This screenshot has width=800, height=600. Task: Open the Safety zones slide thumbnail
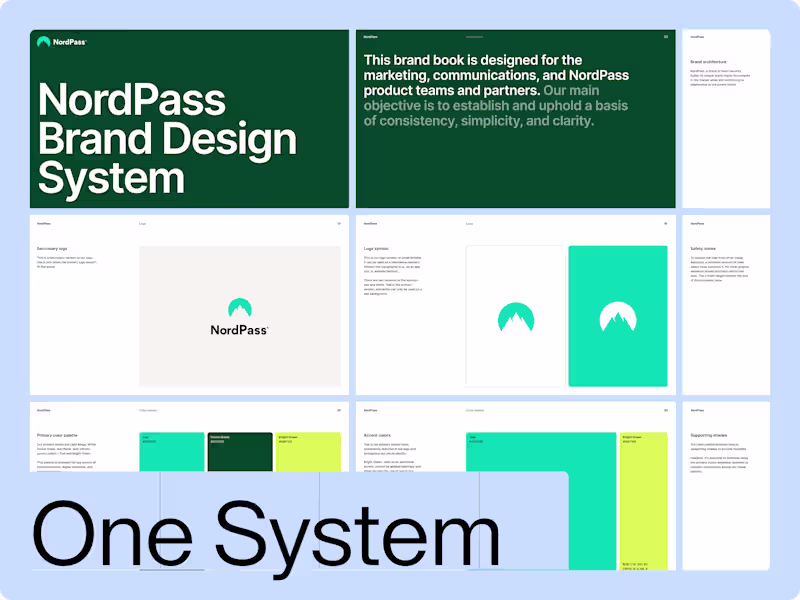point(726,305)
